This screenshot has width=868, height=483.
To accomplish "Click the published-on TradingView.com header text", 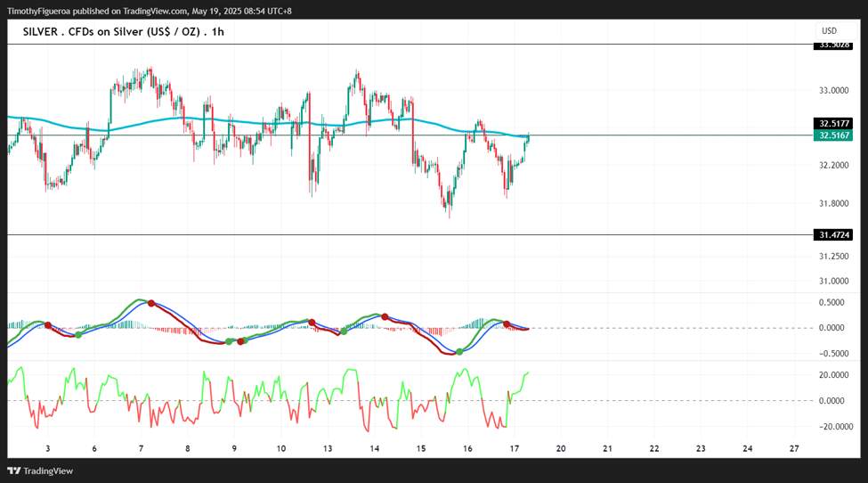I will [150, 11].
